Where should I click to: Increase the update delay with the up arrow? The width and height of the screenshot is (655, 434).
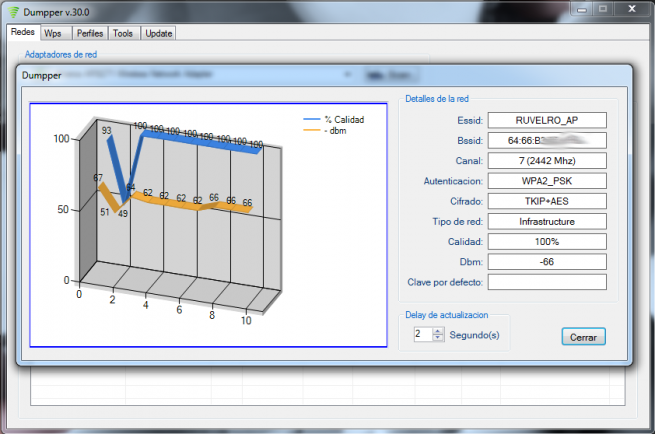[x=438, y=331]
